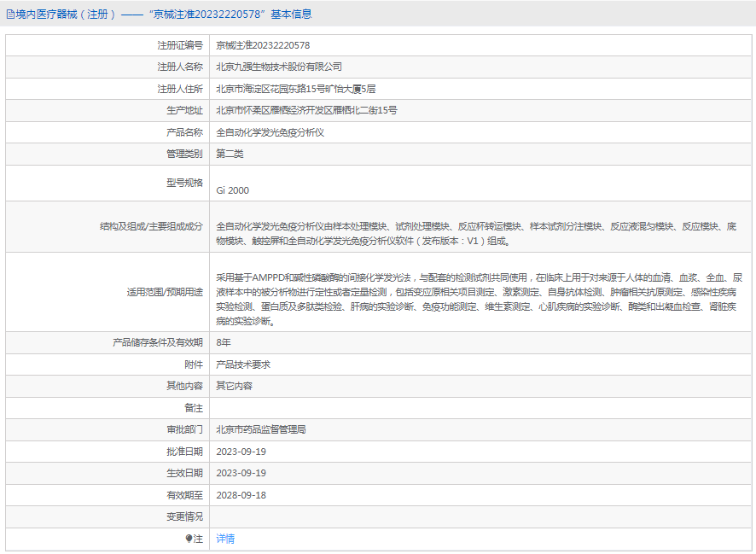Select the 批准日期 label cell
Viewport: 756px width, 554px height.
(108, 452)
